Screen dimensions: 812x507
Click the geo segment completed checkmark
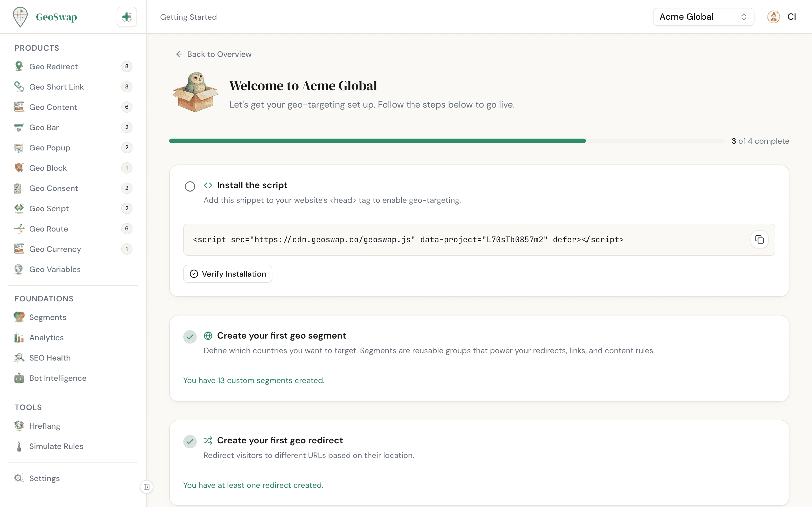(190, 337)
